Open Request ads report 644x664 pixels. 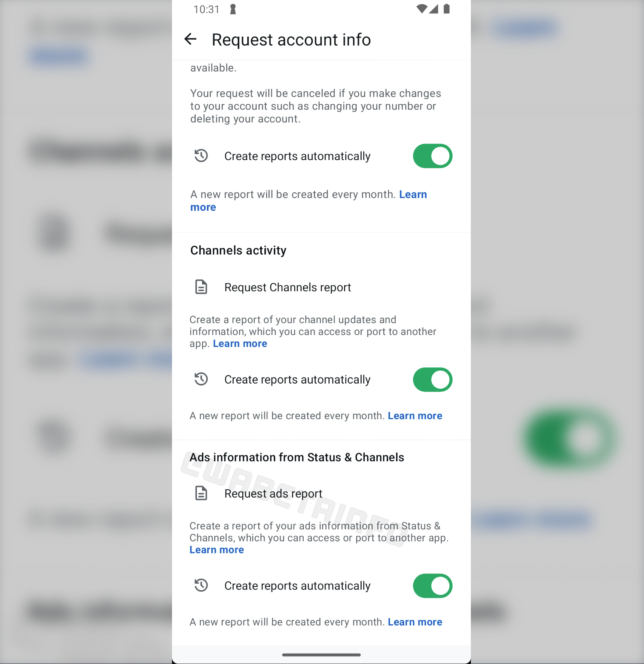click(321, 494)
